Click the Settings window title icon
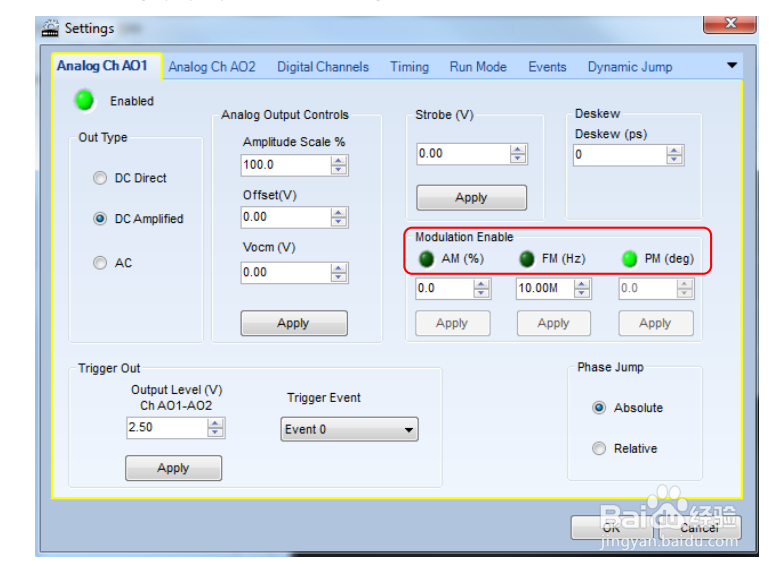The image size is (781, 568). point(50,28)
